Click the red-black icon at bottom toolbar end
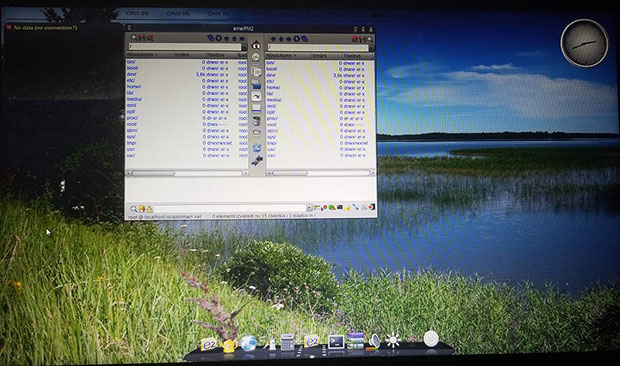Screen dimensions: 620x366 [x=372, y=207]
